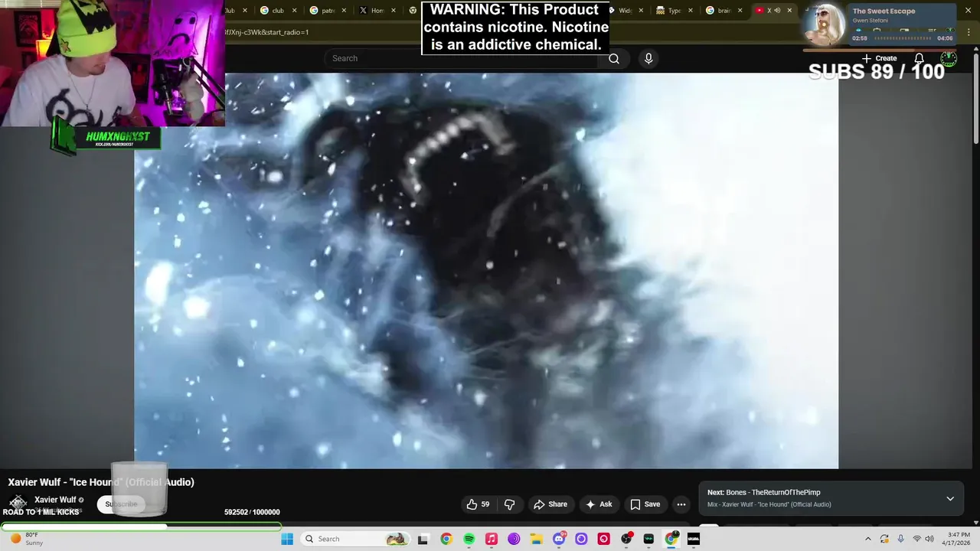This screenshot has height=551, width=980.
Task: Switch to the 'club' browser tab
Action: 276,11
